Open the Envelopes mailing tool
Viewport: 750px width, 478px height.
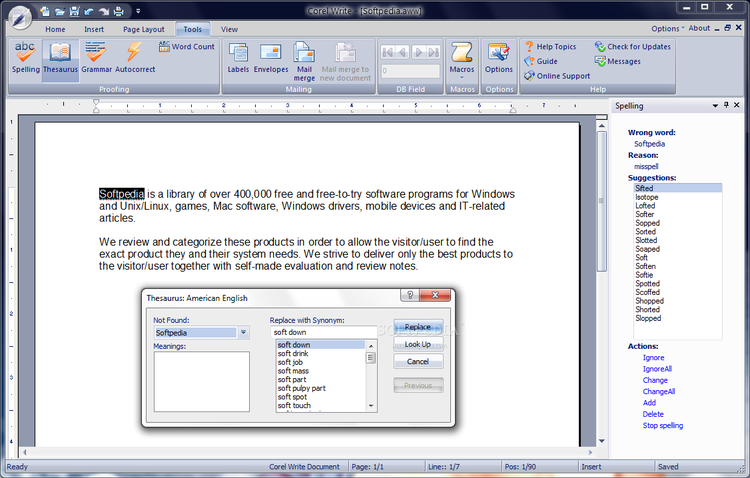pyautogui.click(x=271, y=58)
